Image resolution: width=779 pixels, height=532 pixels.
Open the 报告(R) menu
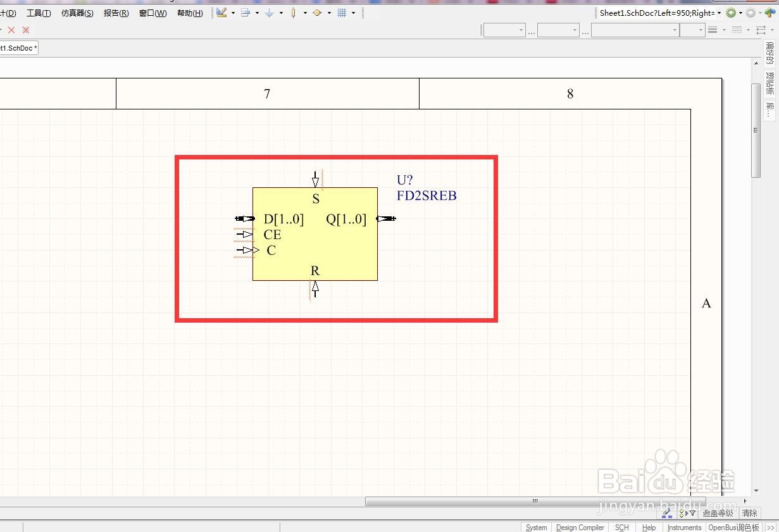[116, 13]
